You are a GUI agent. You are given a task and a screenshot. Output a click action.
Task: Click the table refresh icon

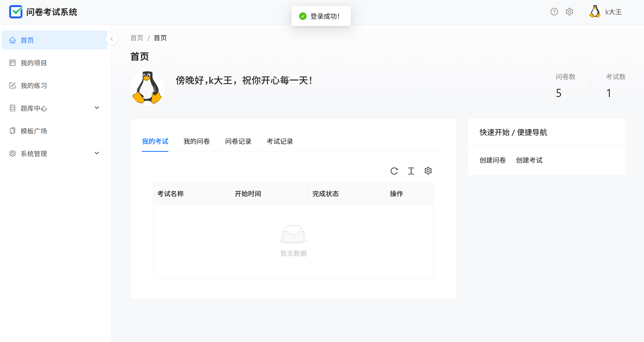(394, 171)
